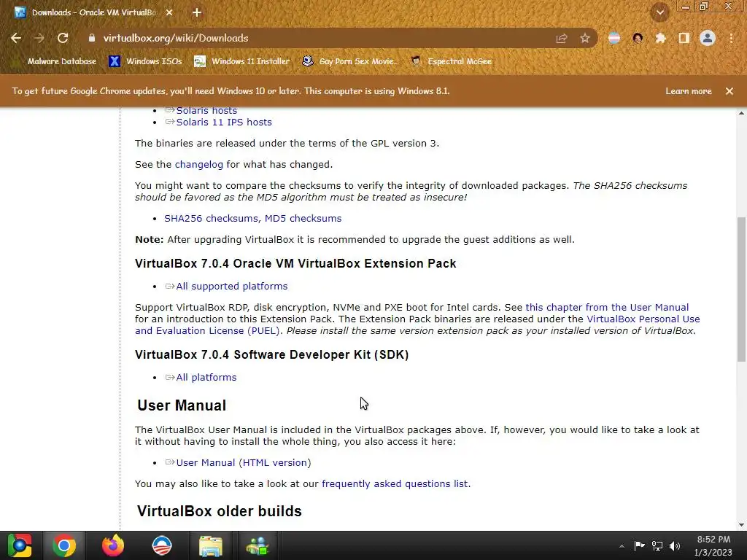
Task: Show hidden system tray icons
Action: tap(622, 546)
